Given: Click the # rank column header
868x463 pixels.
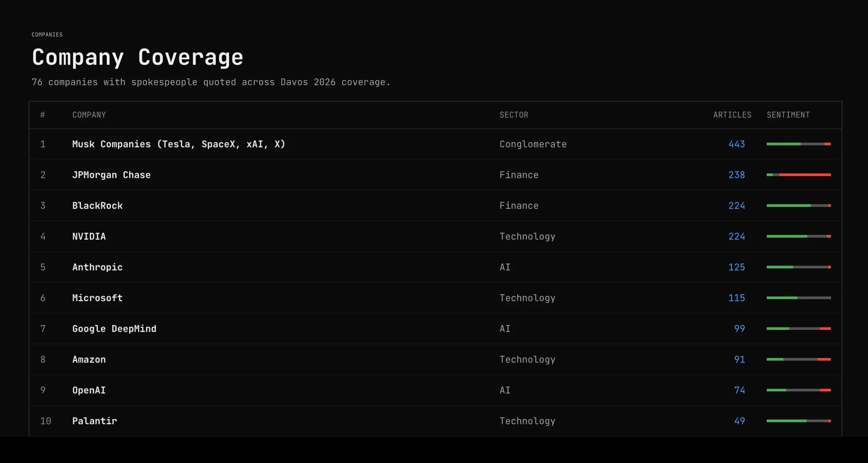Looking at the screenshot, I should click(43, 115).
